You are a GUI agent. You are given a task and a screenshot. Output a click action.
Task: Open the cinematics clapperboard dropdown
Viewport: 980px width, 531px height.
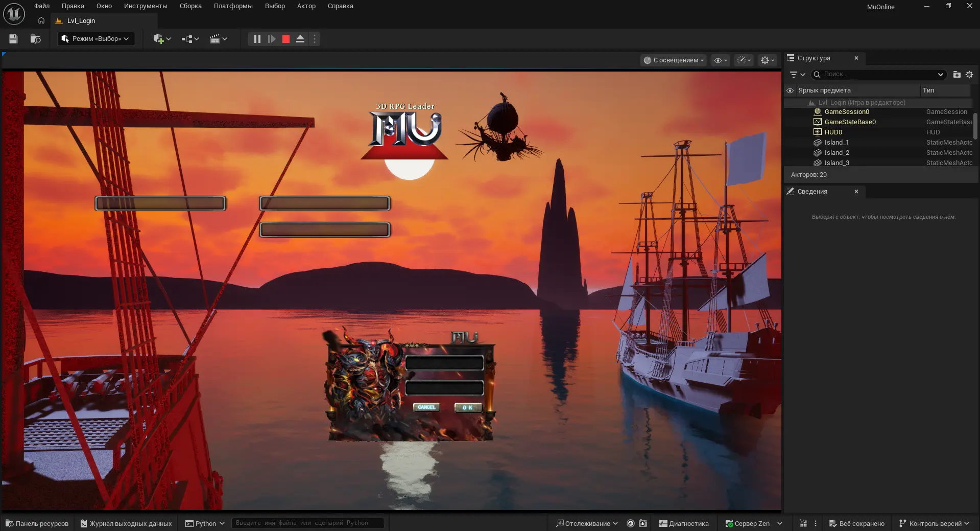click(218, 39)
